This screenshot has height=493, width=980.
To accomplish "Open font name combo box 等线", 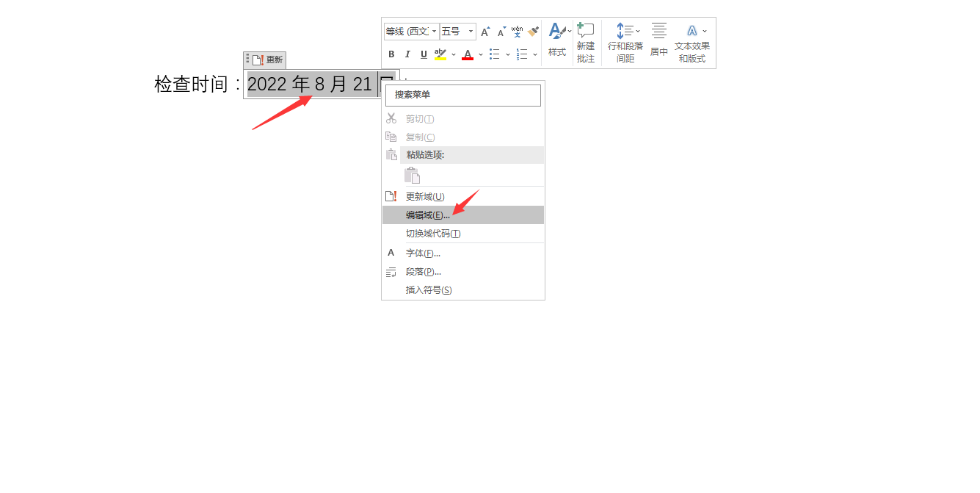I will (411, 32).
